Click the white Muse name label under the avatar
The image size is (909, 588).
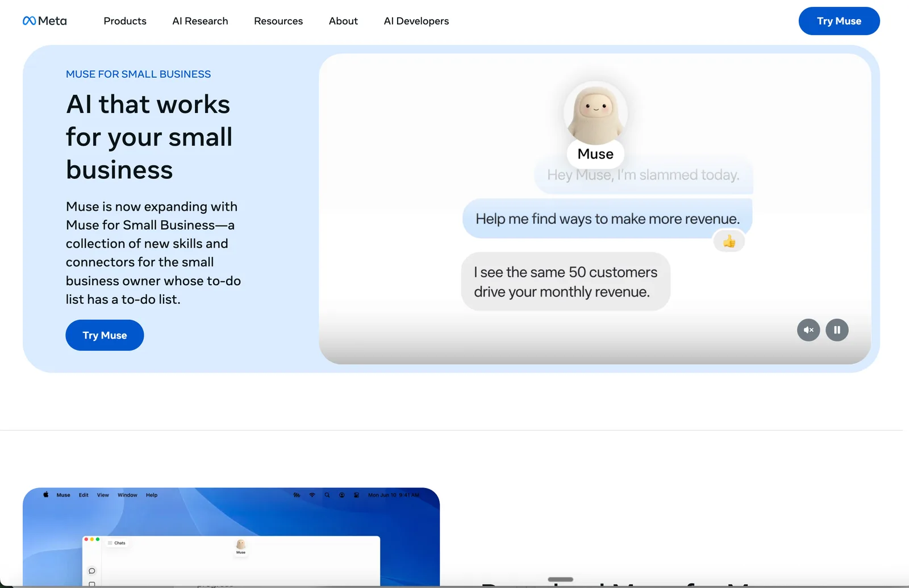tap(595, 154)
